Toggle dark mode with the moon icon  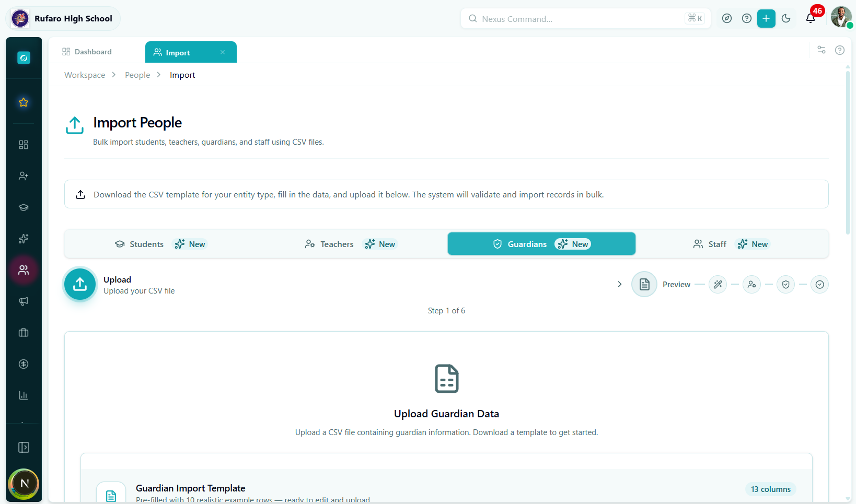(786, 19)
